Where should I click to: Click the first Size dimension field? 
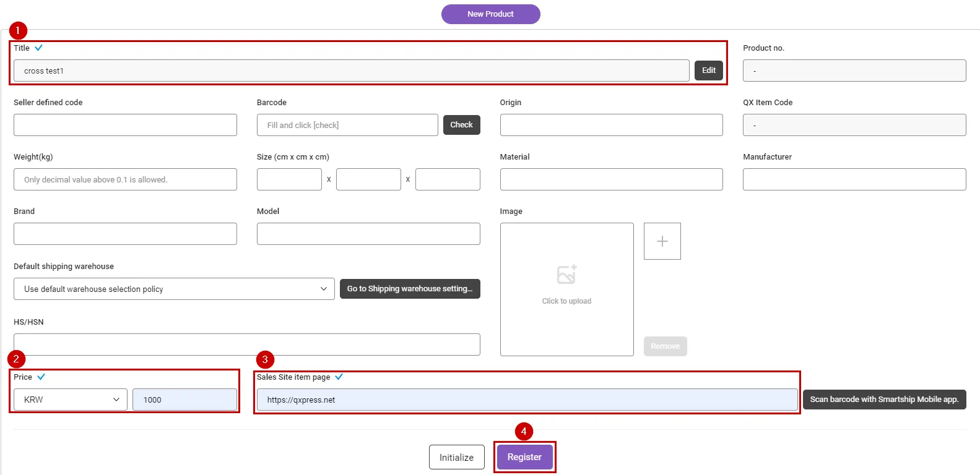pyautogui.click(x=289, y=179)
